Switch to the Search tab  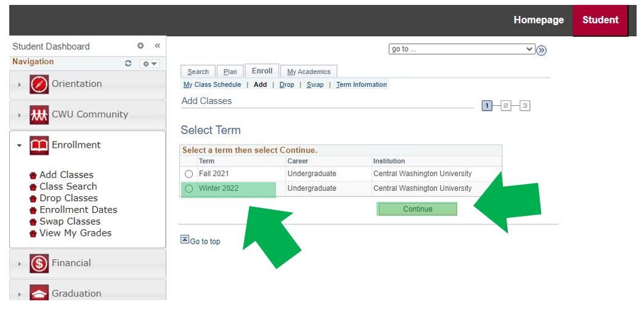198,71
